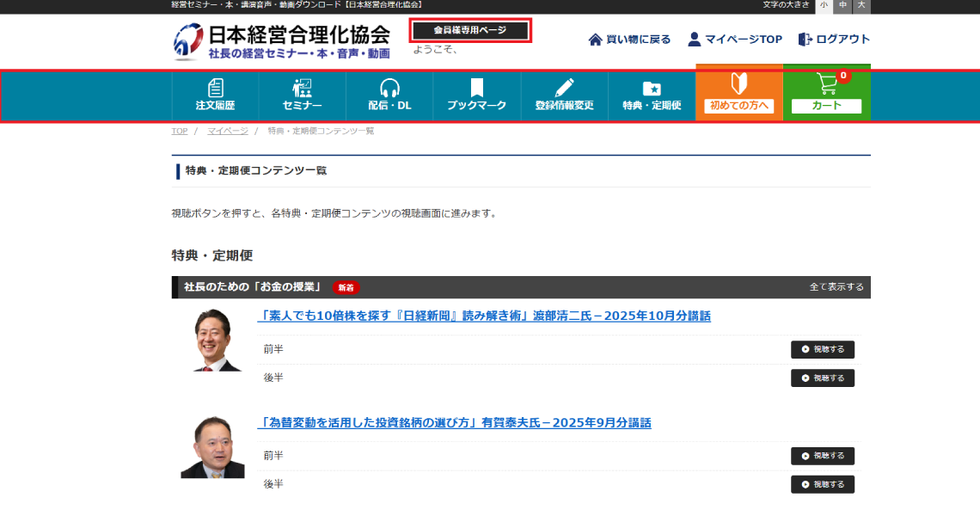Open the 特典・定期便 folder icon
Image resolution: width=980 pixels, height=516 pixels.
(652, 89)
